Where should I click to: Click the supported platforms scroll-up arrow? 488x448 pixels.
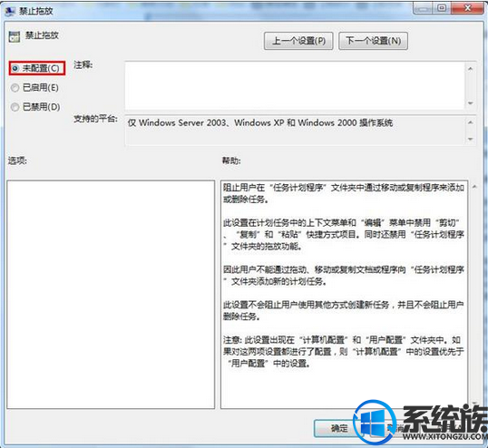click(470, 122)
